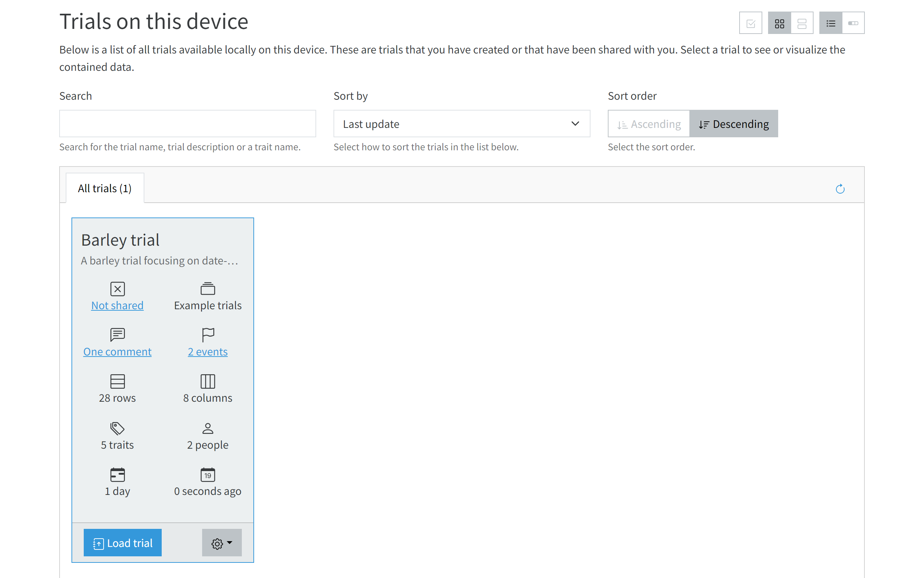Open the Sort by dropdown
Viewport: 924px width, 578px height.
click(462, 124)
